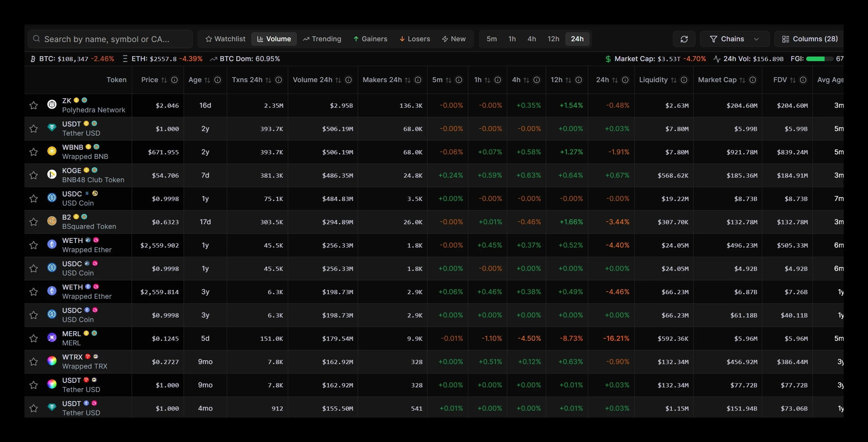Click info icon beside 5m column header
The width and height of the screenshot is (868, 442).
pos(459,80)
